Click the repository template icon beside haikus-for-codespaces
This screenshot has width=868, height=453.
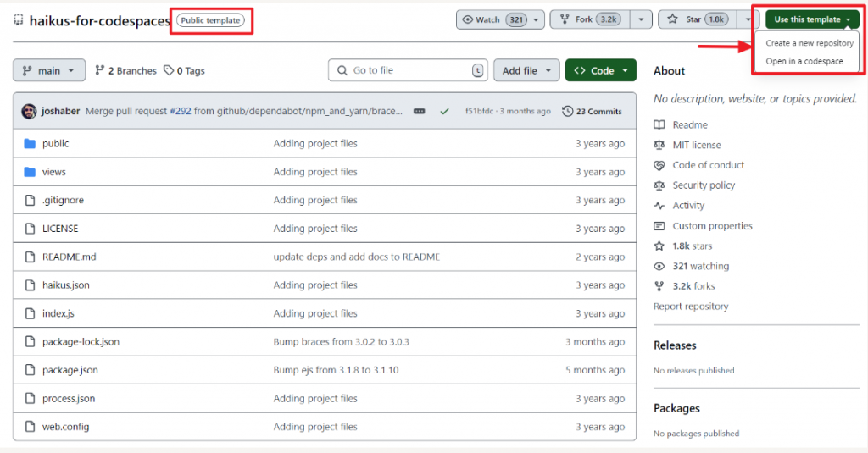19,20
